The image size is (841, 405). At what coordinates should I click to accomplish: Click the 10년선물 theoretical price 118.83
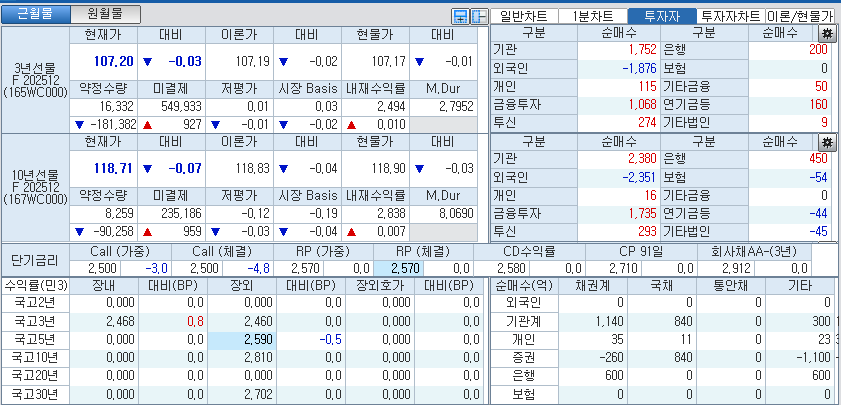[253, 168]
